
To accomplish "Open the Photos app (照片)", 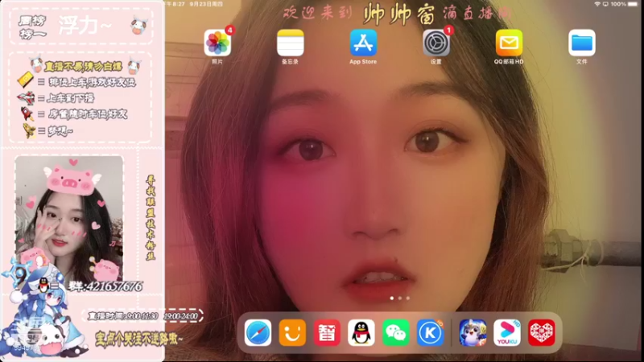I will click(217, 43).
